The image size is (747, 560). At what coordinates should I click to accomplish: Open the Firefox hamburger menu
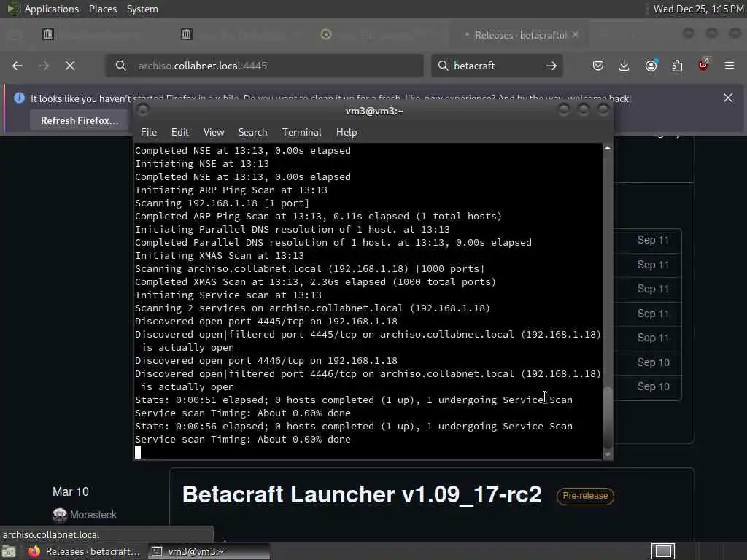pyautogui.click(x=729, y=66)
